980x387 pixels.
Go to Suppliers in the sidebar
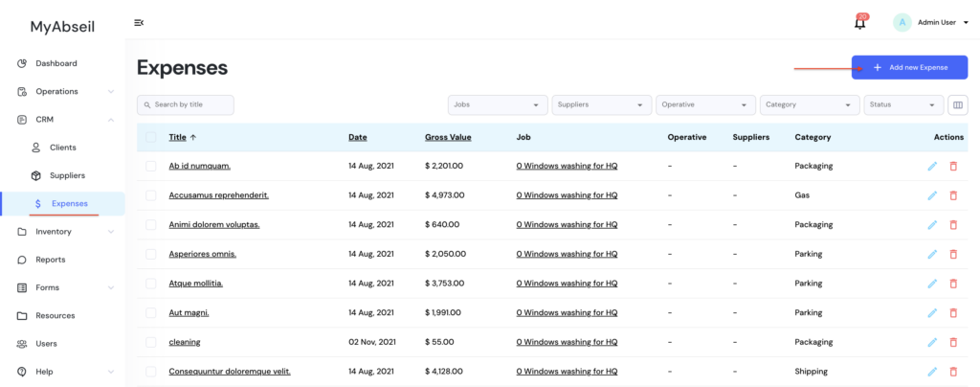(67, 175)
